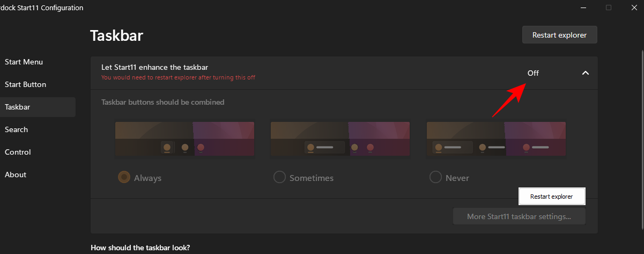Click the top Restart explorer button
The image size is (644, 254).
[x=559, y=35]
